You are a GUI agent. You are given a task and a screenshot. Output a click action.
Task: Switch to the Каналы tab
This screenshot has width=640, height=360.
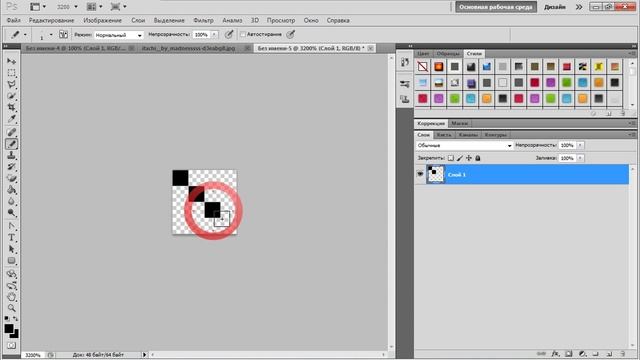[x=468, y=135]
